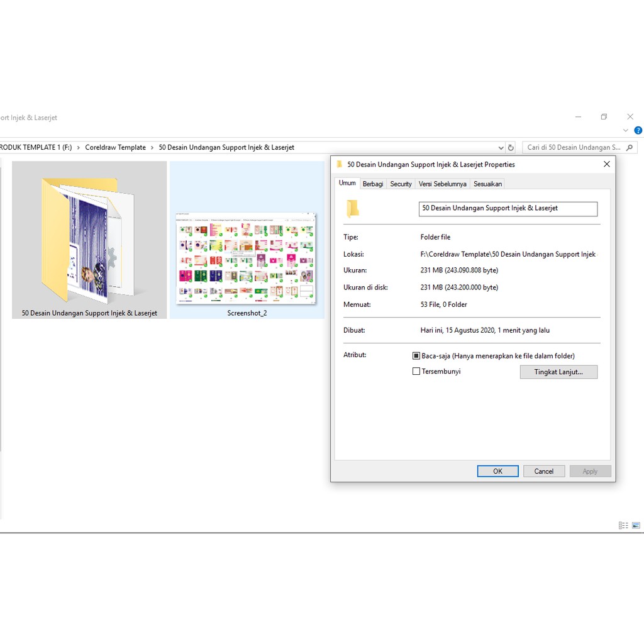Switch to the Berbagi tab
644x644 pixels.
tap(373, 184)
